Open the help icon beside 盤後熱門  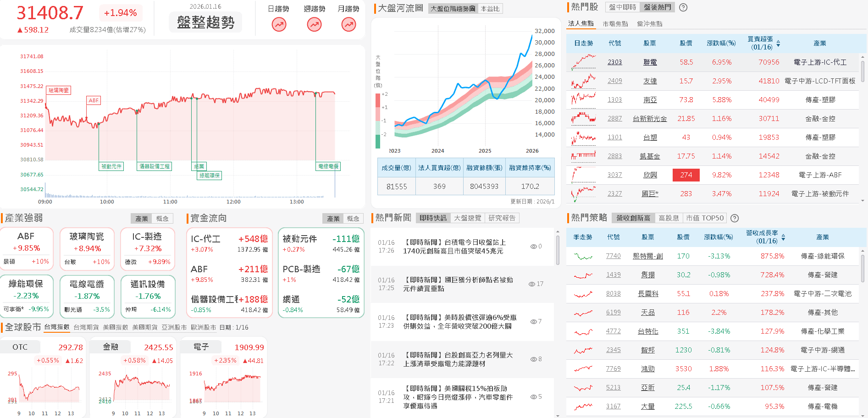[683, 7]
